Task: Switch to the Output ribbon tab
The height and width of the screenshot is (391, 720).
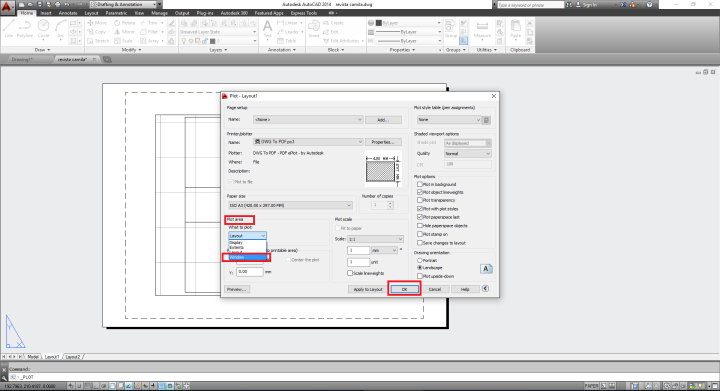Action: (x=182, y=13)
